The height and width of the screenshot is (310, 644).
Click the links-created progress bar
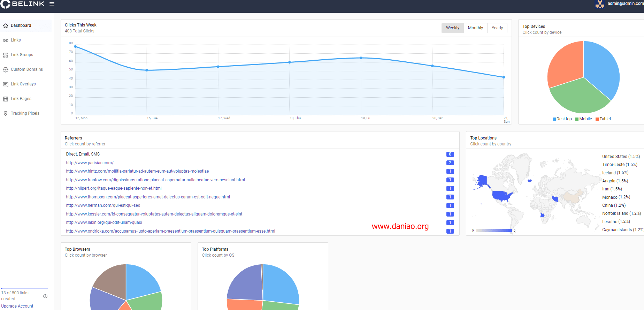[x=24, y=288]
